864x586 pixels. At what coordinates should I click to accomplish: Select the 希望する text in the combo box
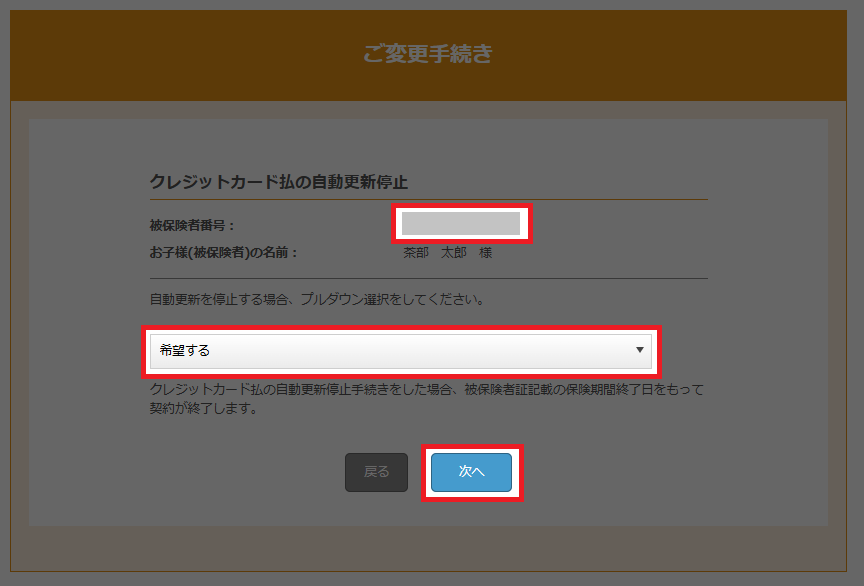tap(185, 351)
